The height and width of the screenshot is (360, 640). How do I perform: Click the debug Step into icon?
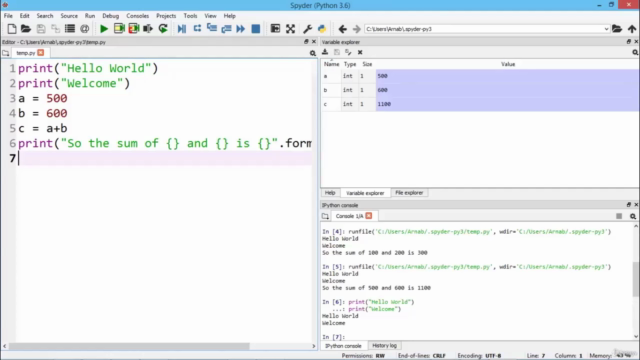pos(211,29)
